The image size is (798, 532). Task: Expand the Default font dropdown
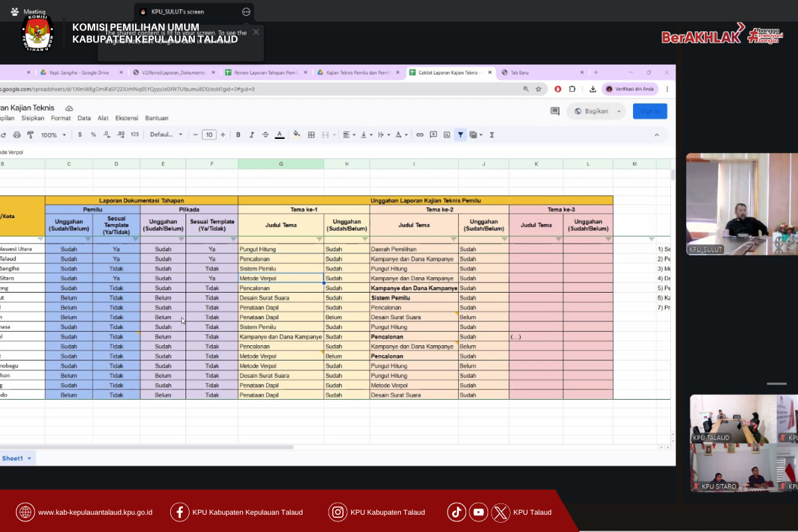point(166,135)
